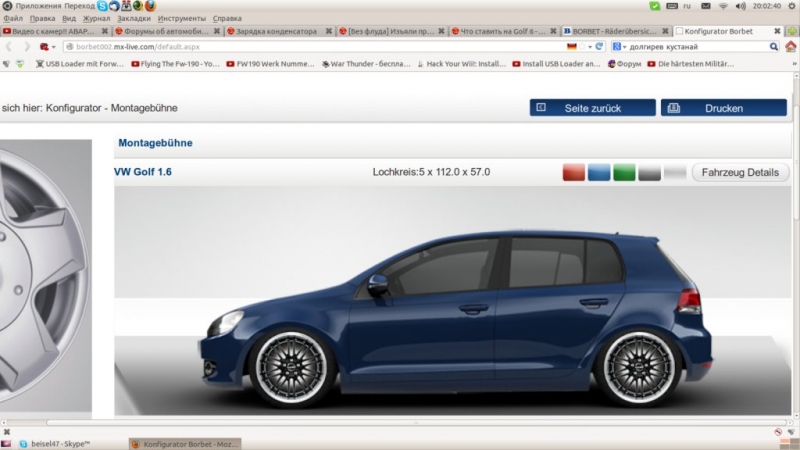
Task: Open Flying The Fw-190 bookmark
Action: (175, 64)
